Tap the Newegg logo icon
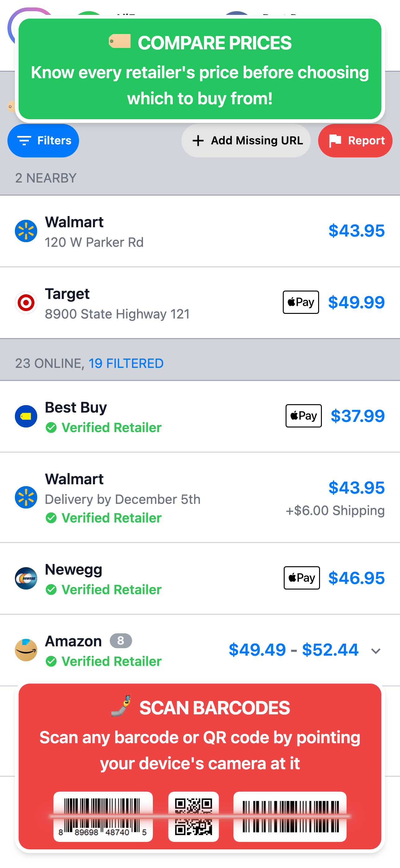This screenshot has width=400, height=868. point(26,578)
